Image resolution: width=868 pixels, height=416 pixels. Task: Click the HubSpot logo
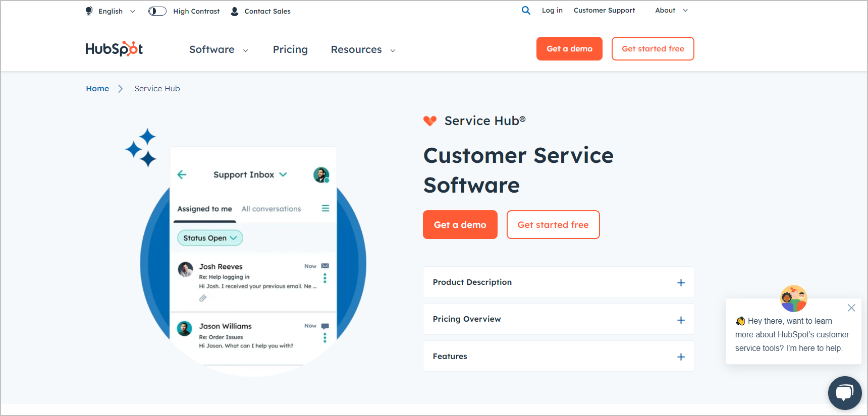tap(114, 48)
